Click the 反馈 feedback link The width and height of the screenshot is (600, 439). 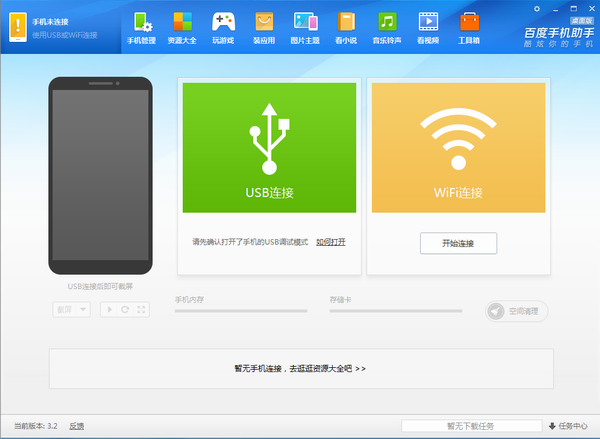coord(77,426)
